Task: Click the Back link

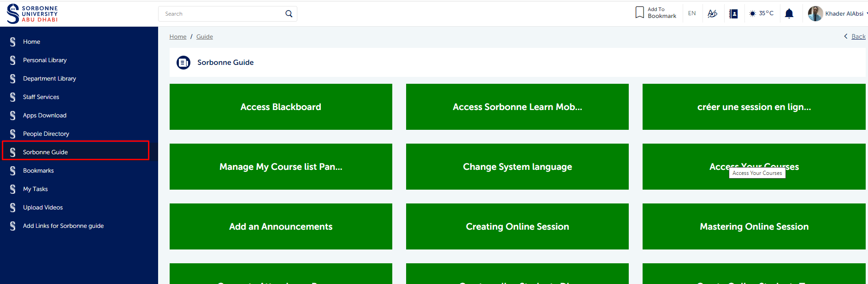Action: pyautogui.click(x=858, y=36)
